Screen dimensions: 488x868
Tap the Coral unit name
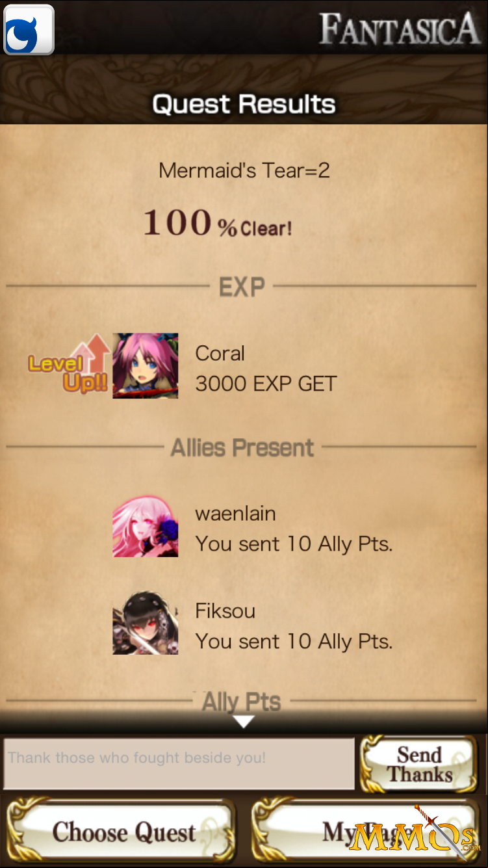click(220, 353)
